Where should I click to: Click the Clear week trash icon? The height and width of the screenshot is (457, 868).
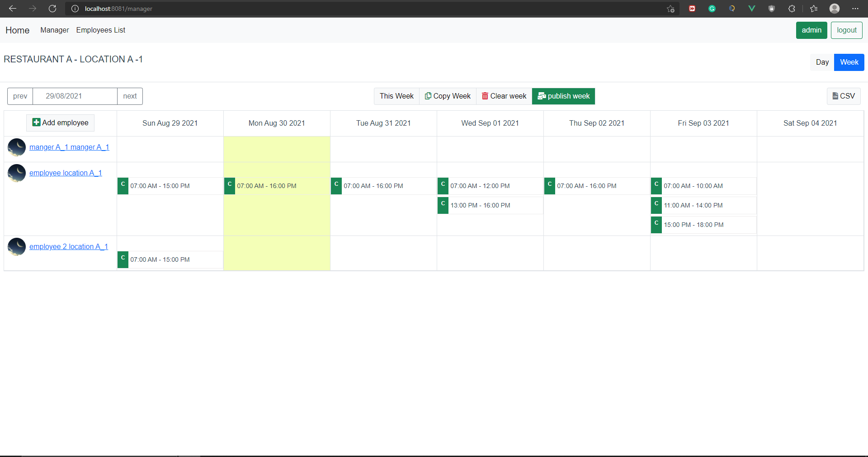[485, 96]
